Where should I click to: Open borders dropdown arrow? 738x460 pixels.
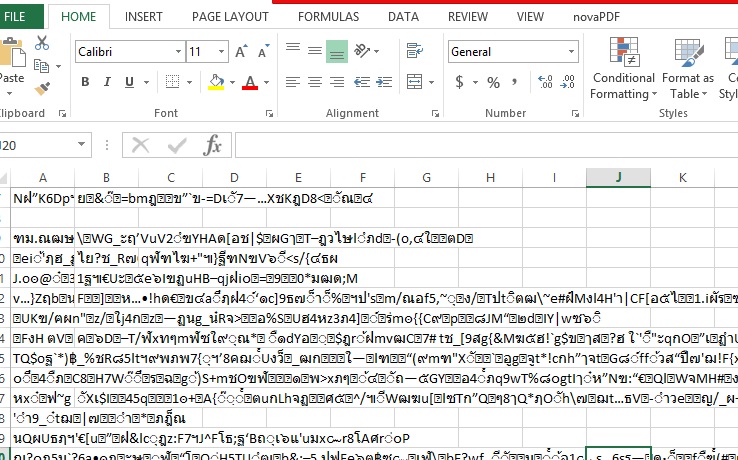(x=189, y=82)
